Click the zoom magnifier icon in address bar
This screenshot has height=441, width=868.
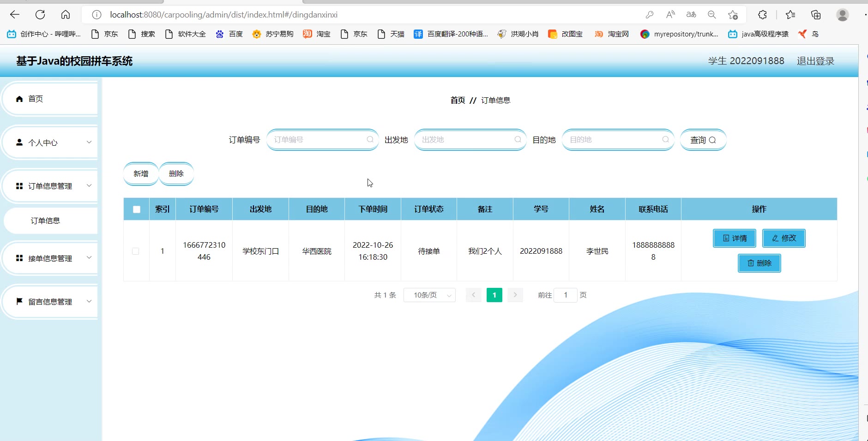711,15
